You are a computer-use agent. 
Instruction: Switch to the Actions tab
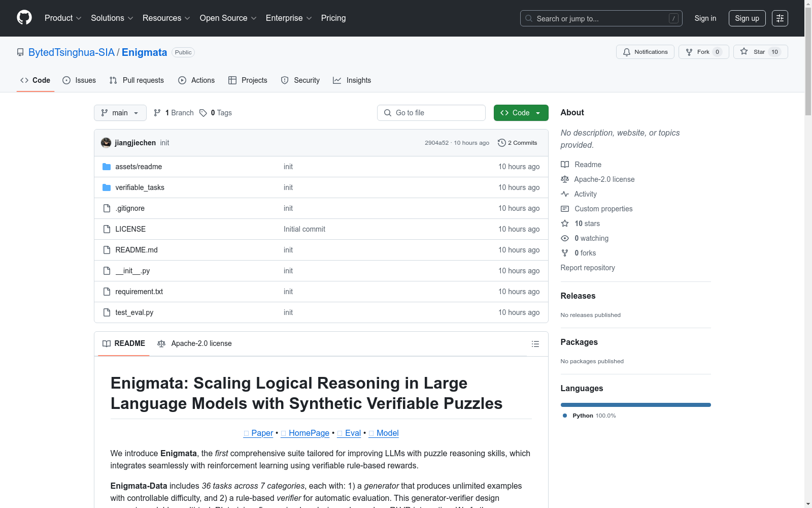(196, 80)
